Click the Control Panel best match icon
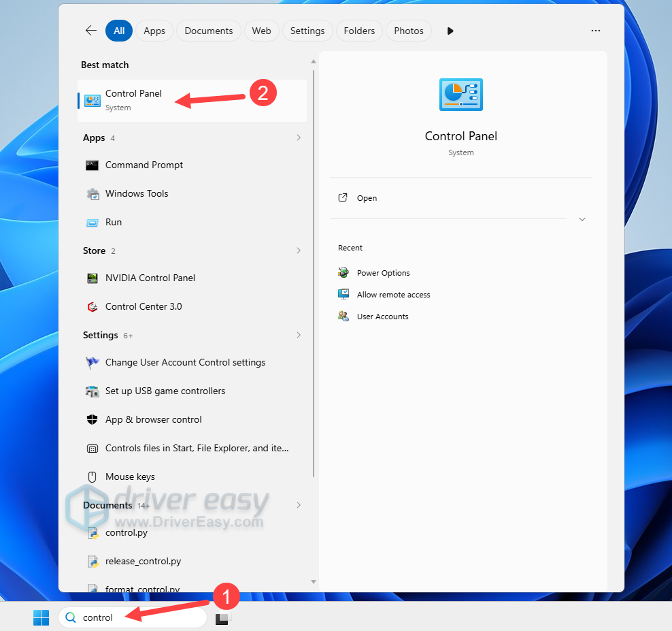Image resolution: width=672 pixels, height=631 pixels. point(92,100)
